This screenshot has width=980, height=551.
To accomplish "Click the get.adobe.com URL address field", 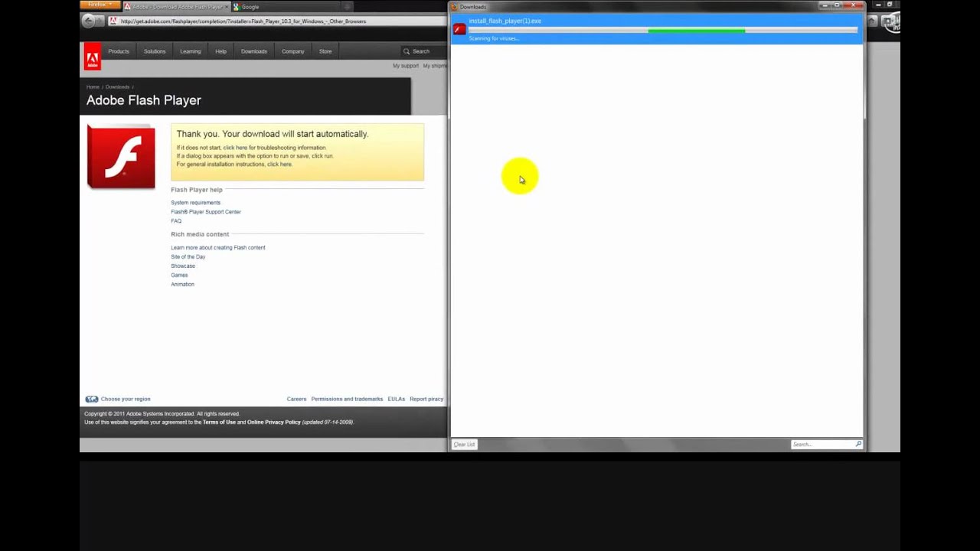I will point(276,21).
